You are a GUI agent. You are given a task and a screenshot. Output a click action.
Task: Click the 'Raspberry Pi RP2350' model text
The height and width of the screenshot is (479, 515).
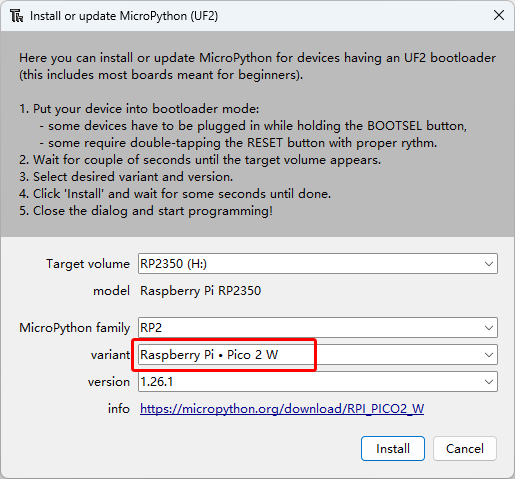(x=200, y=291)
